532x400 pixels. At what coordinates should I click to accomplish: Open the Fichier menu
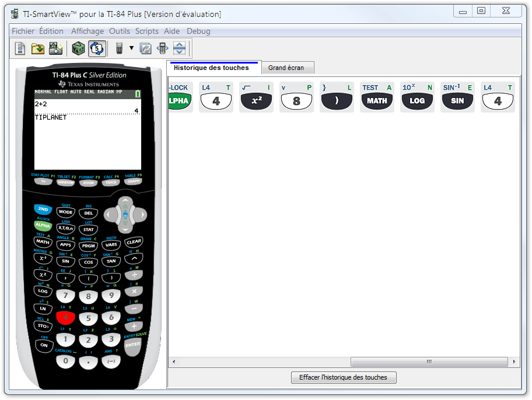(x=23, y=31)
